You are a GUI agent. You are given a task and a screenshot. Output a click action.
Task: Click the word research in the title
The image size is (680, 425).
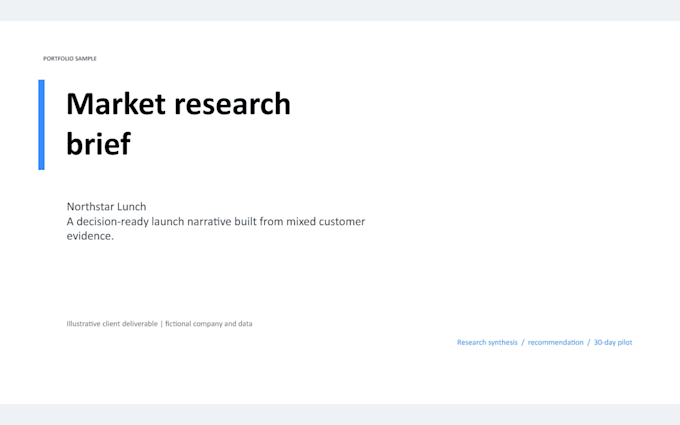coord(232,104)
